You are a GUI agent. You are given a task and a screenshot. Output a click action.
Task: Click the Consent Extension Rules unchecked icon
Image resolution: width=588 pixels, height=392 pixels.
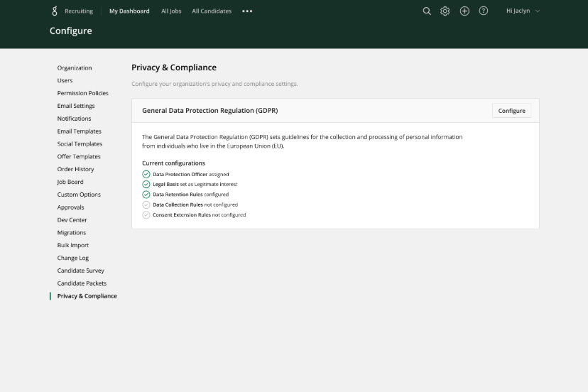(x=146, y=214)
